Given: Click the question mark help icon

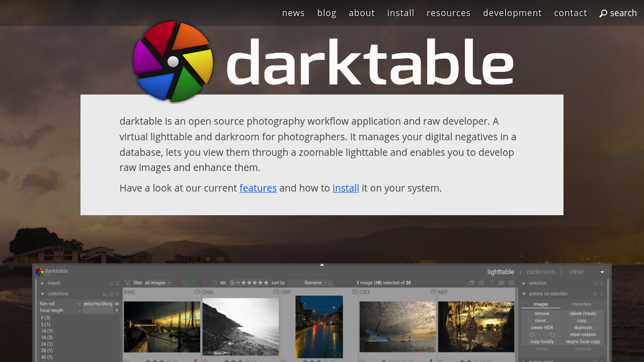Looking at the screenshot, I should tap(492, 283).
